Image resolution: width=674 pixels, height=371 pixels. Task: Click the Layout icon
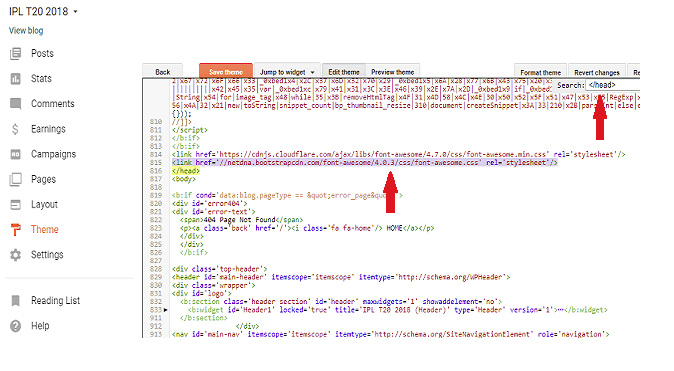tap(15, 205)
